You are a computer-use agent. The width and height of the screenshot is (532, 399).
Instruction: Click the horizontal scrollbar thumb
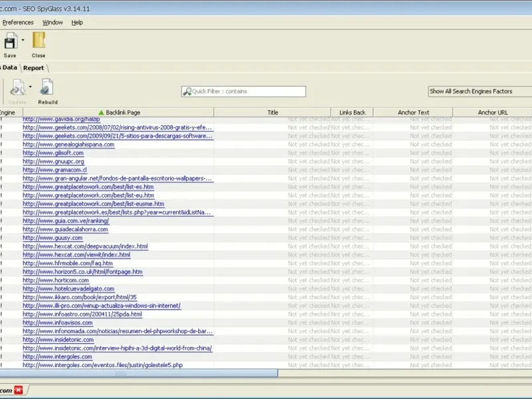coord(138,373)
